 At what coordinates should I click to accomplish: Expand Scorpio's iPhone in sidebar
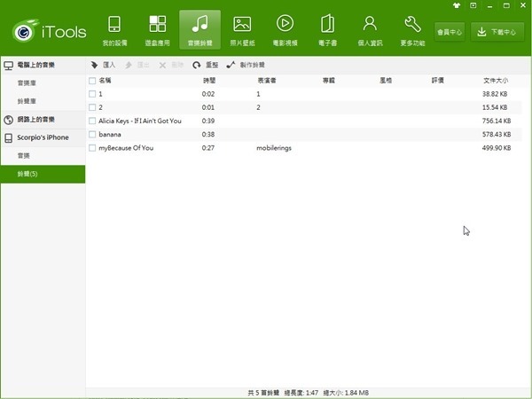[43, 137]
